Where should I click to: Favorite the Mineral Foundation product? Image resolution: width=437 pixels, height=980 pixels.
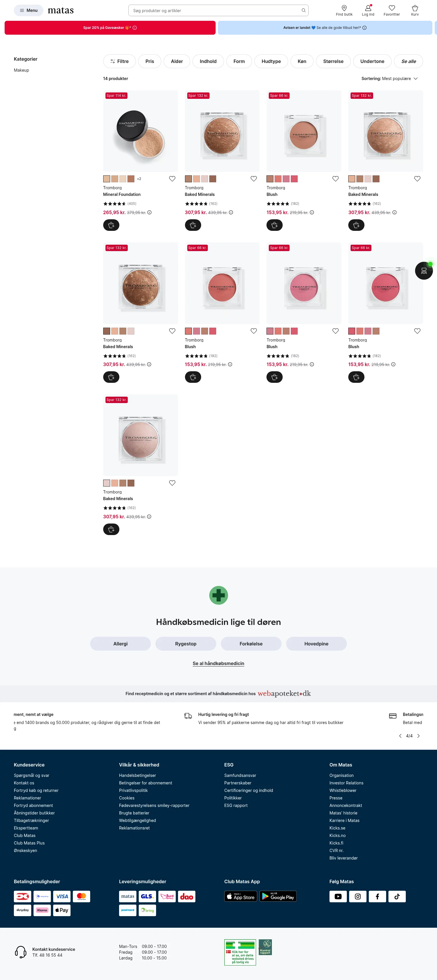pyautogui.click(x=172, y=179)
